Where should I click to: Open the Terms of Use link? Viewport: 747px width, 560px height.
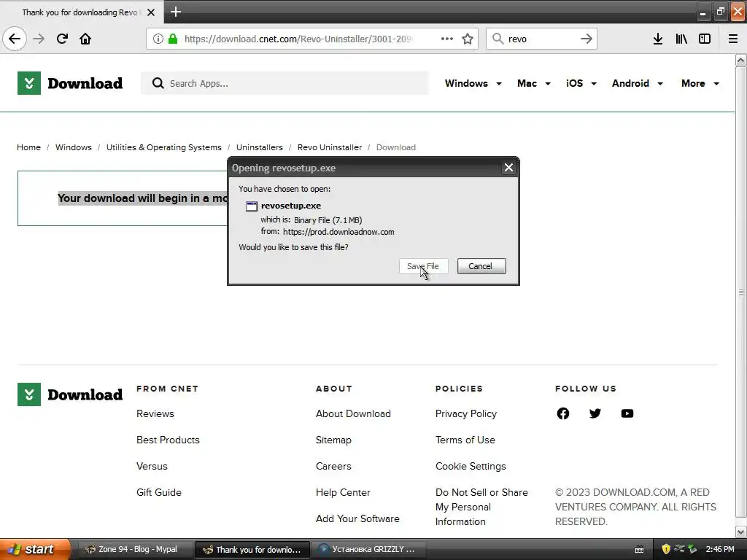(x=465, y=440)
